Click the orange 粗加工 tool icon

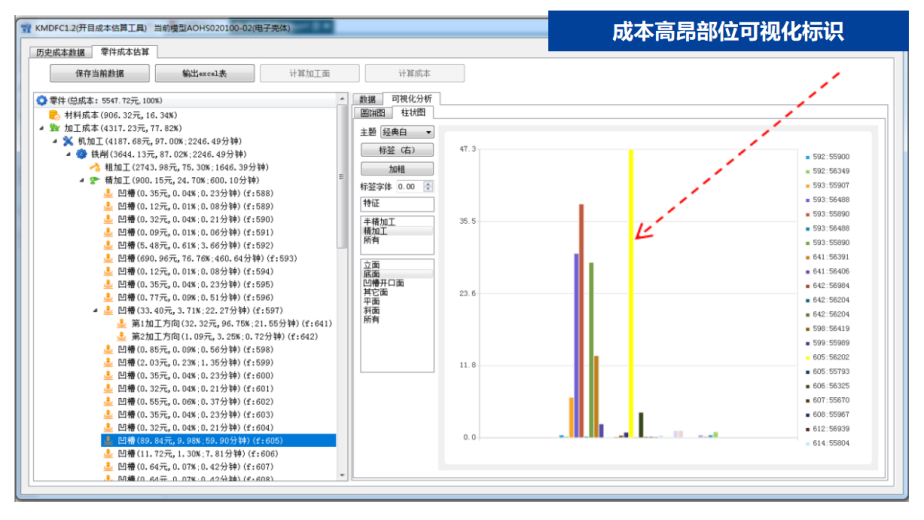pos(95,167)
